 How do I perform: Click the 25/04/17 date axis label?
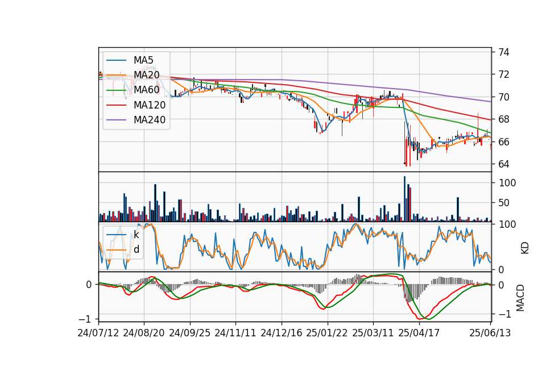[x=419, y=333]
